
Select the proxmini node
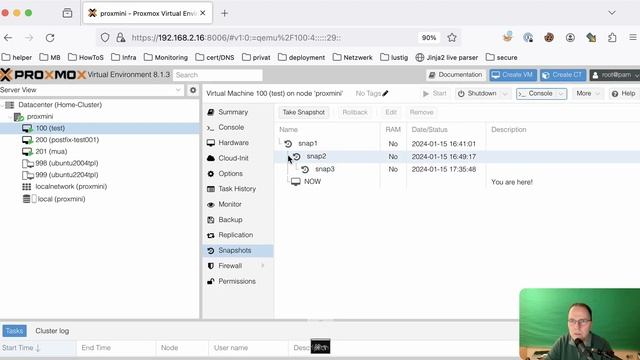(x=40, y=116)
